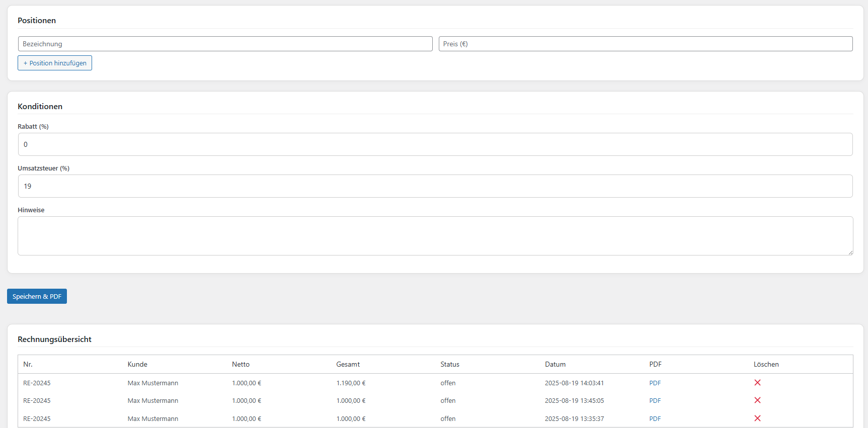This screenshot has height=428, width=868.
Task: Click the Kunde column header
Action: (x=137, y=364)
